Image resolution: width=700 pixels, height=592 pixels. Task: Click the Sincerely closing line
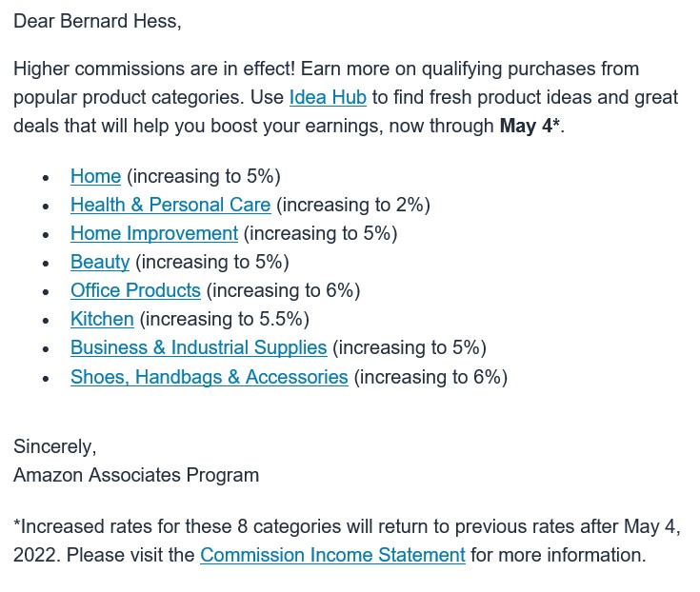(55, 446)
